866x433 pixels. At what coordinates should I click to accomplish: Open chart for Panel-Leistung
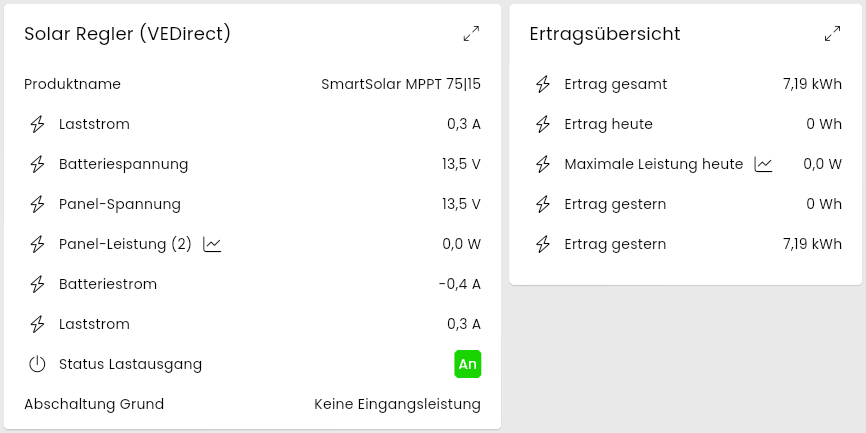(212, 244)
